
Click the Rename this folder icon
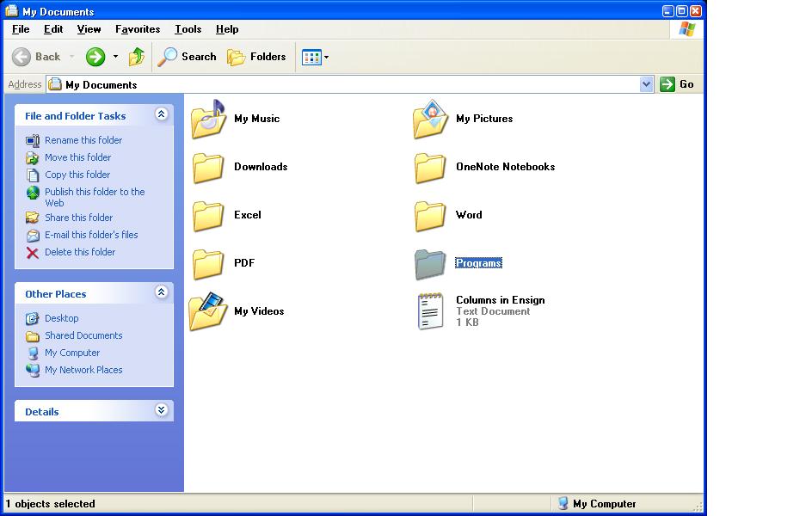(x=33, y=141)
